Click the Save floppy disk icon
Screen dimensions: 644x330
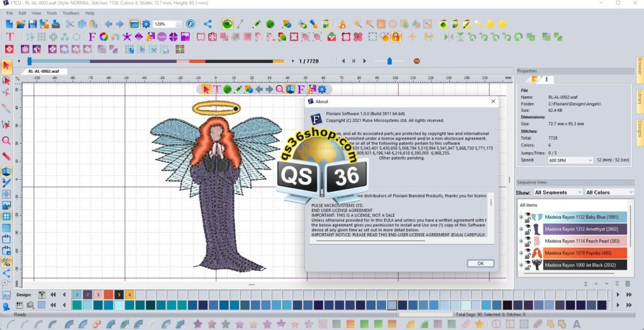pyautogui.click(x=33, y=24)
